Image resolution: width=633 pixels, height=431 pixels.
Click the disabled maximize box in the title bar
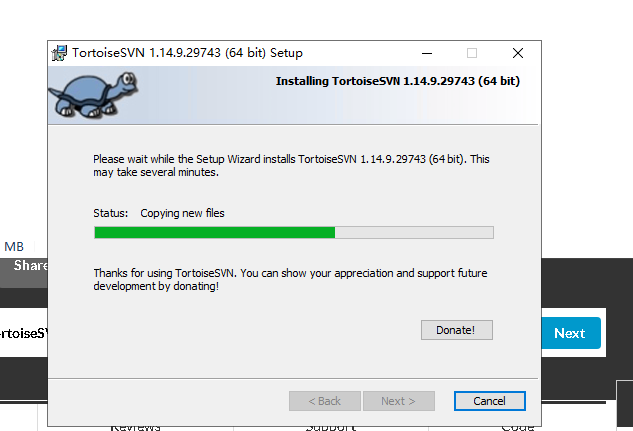click(x=472, y=53)
